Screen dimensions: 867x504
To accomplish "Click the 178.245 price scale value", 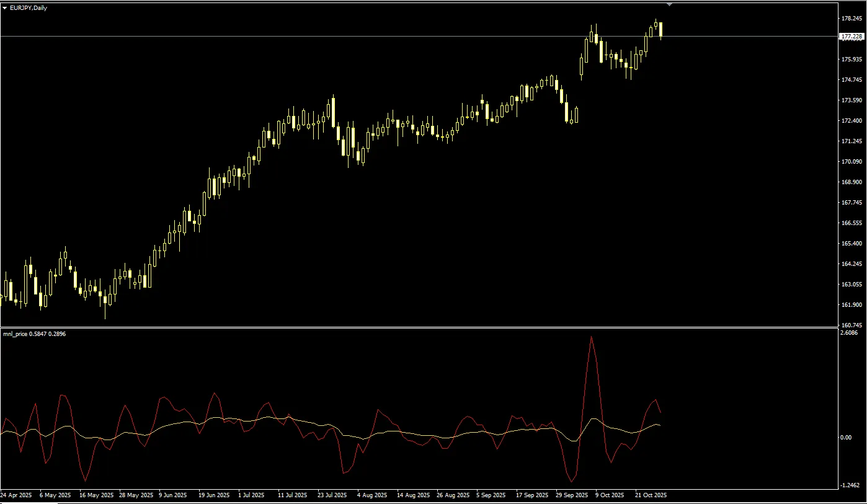I will (x=851, y=19).
